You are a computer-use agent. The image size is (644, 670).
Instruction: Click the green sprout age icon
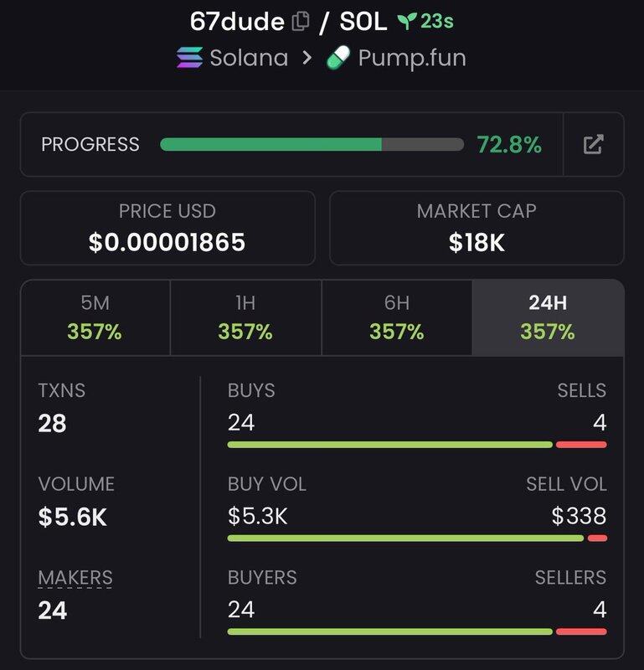coord(406,22)
